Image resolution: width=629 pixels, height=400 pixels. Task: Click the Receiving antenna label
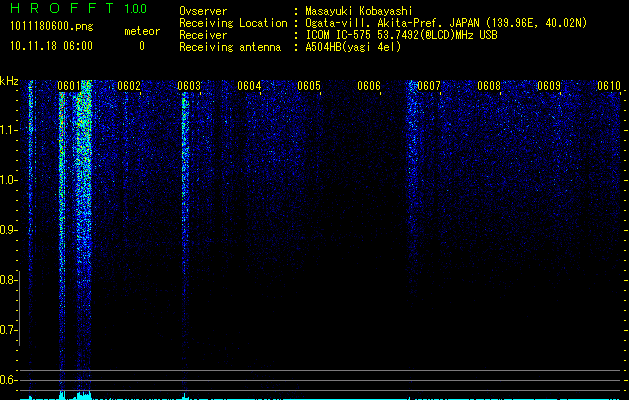point(230,47)
